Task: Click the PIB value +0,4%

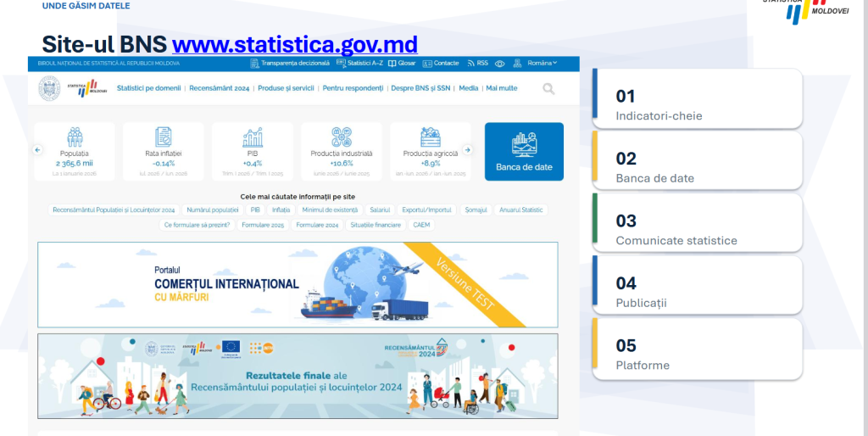Action: tap(253, 164)
